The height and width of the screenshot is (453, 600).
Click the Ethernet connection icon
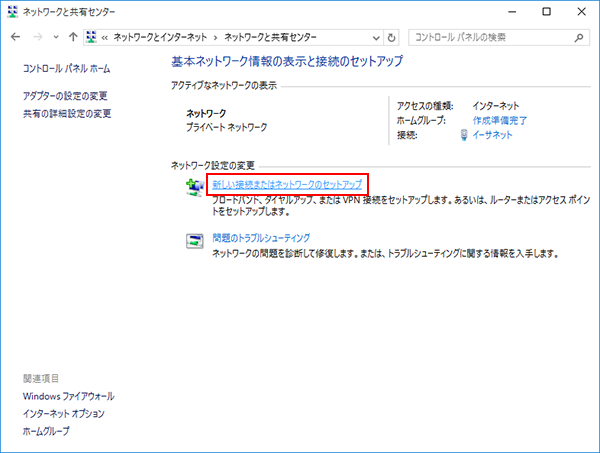(464, 135)
